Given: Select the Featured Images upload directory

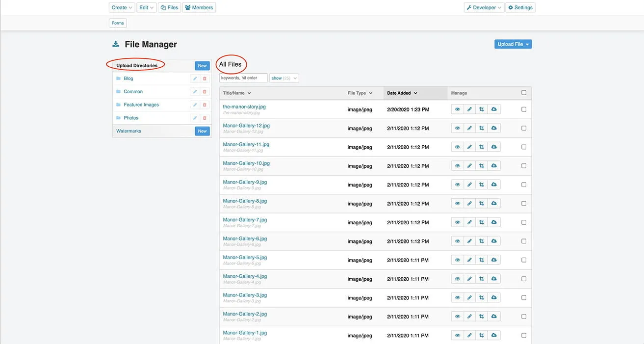Looking at the screenshot, I should 141,105.
